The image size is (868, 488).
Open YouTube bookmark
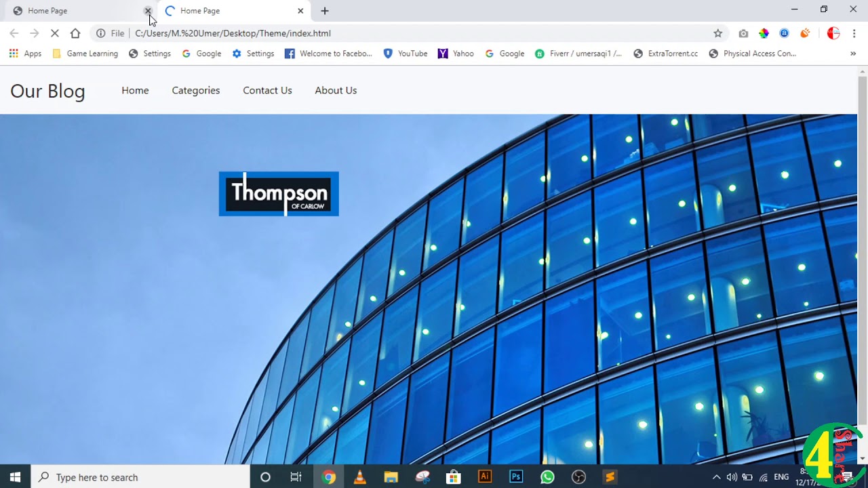pyautogui.click(x=406, y=54)
